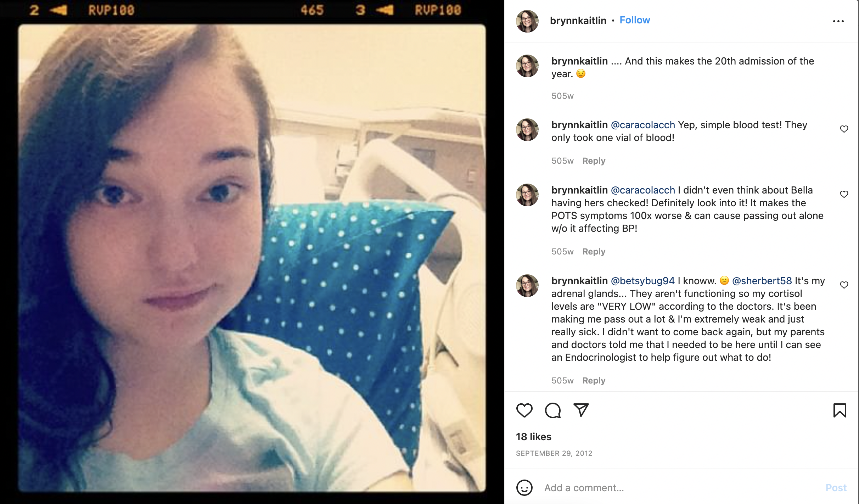This screenshot has width=859, height=504.
Task: Reply to the 'one vial of blood' comment
Action: click(594, 161)
